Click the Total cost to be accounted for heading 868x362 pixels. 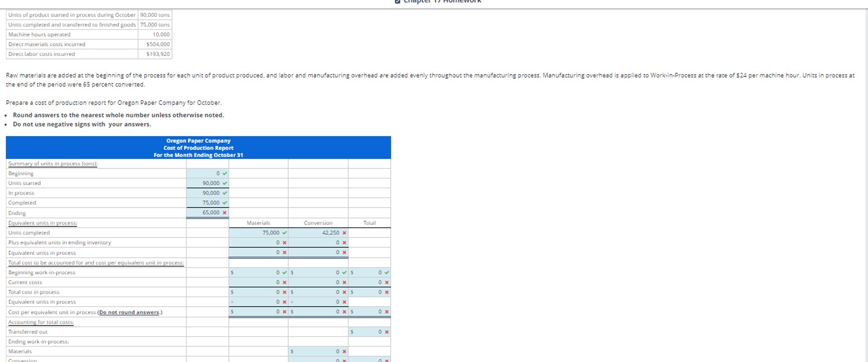tap(96, 263)
